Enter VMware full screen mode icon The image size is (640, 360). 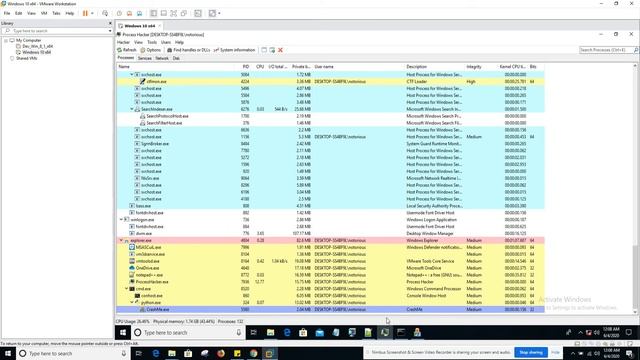(173, 13)
